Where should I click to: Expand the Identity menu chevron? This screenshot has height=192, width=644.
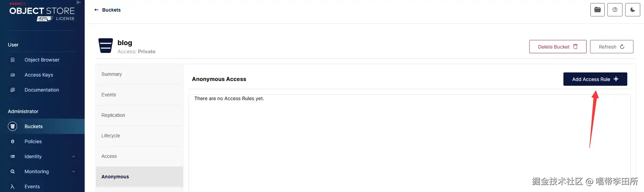click(x=73, y=156)
